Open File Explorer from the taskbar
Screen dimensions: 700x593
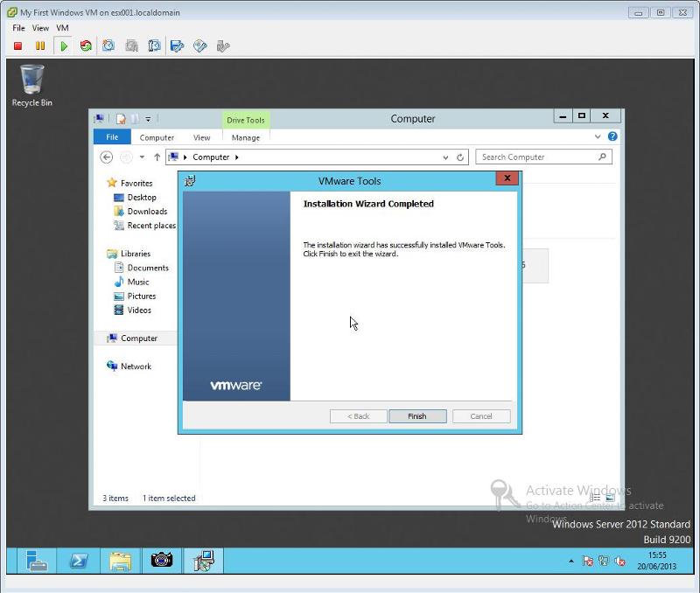pyautogui.click(x=120, y=561)
